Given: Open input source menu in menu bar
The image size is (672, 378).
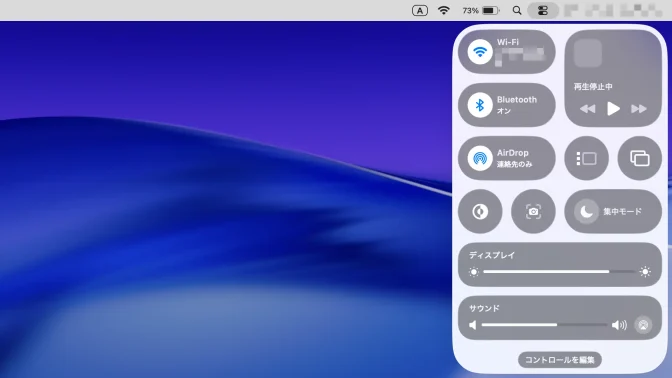Looking at the screenshot, I should click(x=420, y=10).
